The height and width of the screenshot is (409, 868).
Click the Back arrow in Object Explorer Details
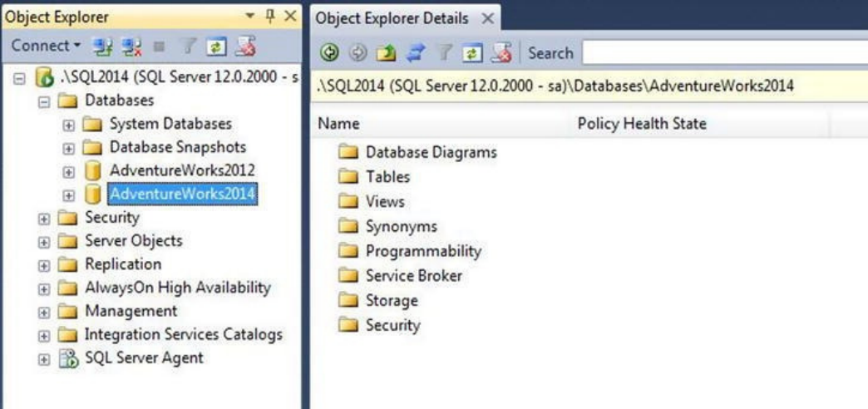[x=330, y=53]
